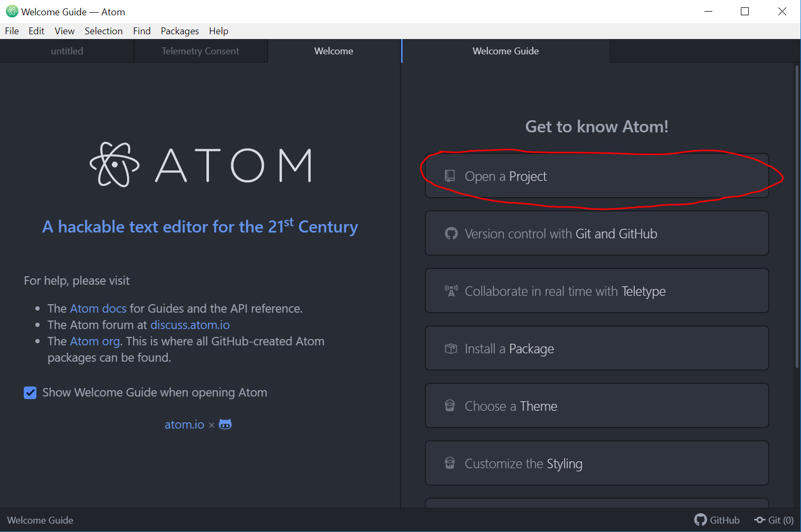
Task: Click the large Atom logo on Welcome pane
Action: tap(201, 165)
